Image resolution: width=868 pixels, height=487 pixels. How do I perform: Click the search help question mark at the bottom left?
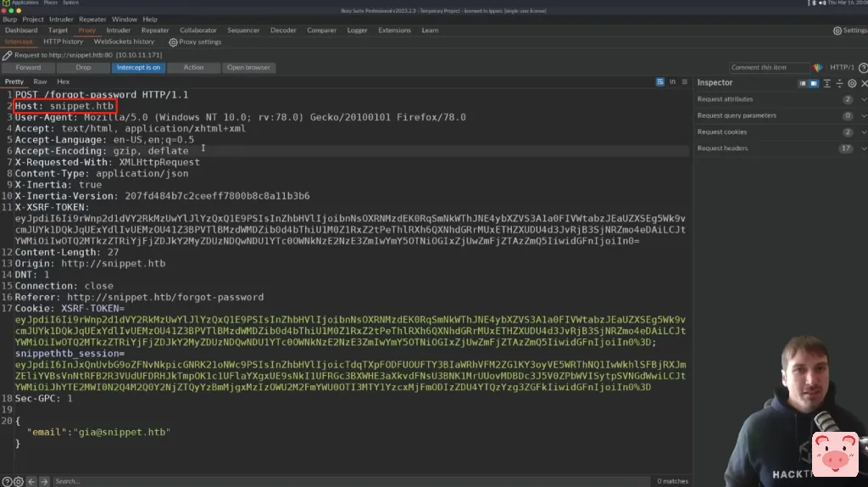(x=7, y=481)
